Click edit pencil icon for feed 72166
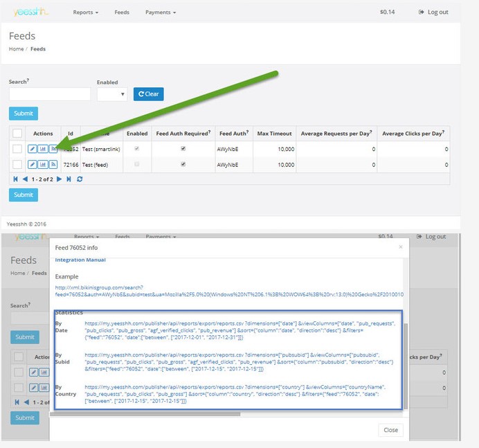Image resolution: width=479 pixels, height=448 pixels. tap(33, 164)
